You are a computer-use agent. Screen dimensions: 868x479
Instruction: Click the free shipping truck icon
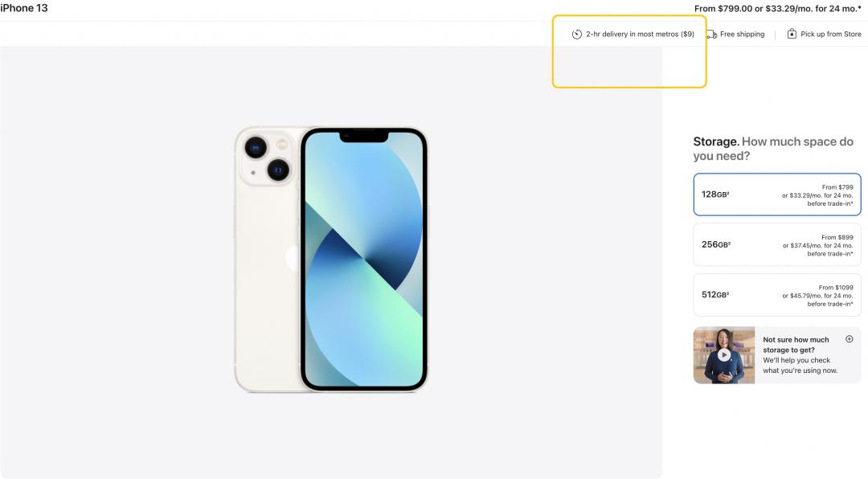click(x=712, y=35)
